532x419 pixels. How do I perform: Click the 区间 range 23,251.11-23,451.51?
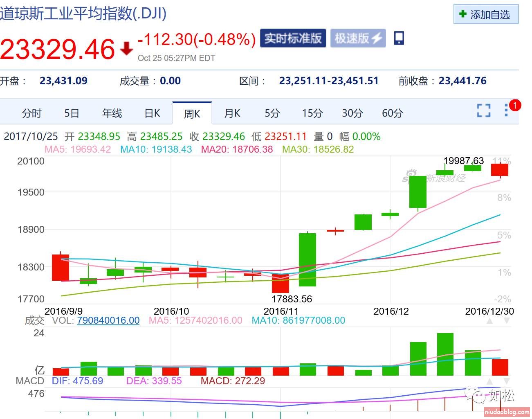point(329,81)
